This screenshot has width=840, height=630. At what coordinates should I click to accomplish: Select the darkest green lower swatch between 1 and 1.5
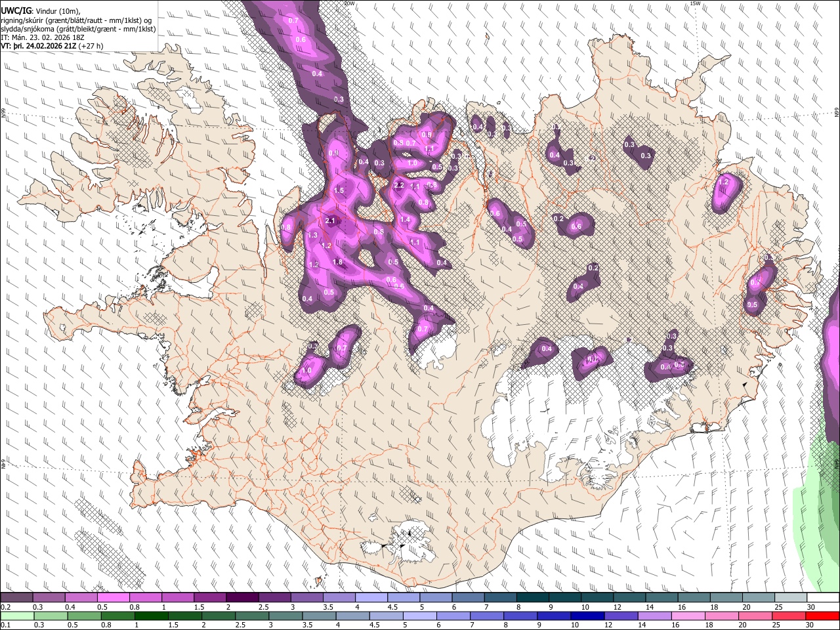(x=152, y=616)
